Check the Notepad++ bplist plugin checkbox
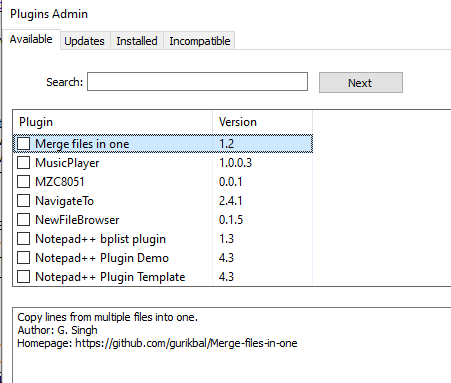Viewport: 451px width, 383px height. (24, 239)
